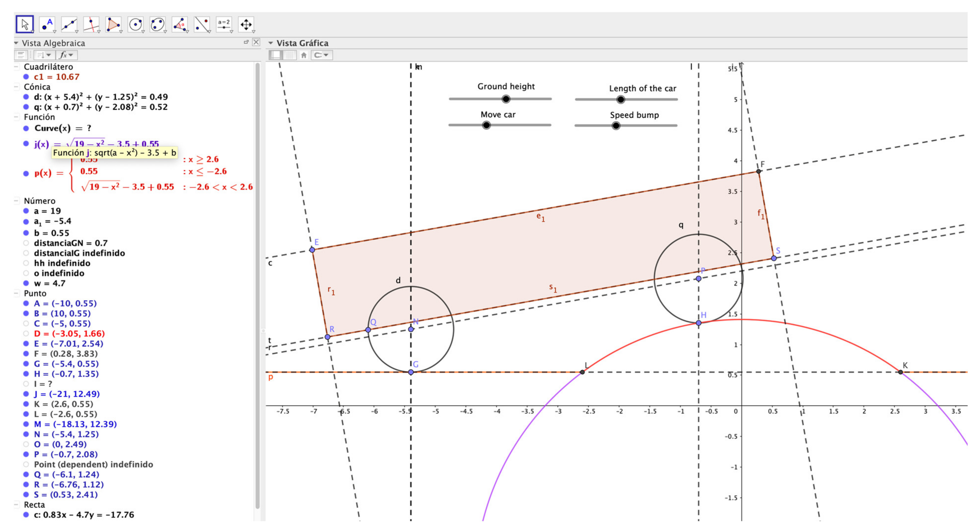The width and height of the screenshot is (980, 532).
Task: Select the Circle with center tool
Action: pos(135,24)
